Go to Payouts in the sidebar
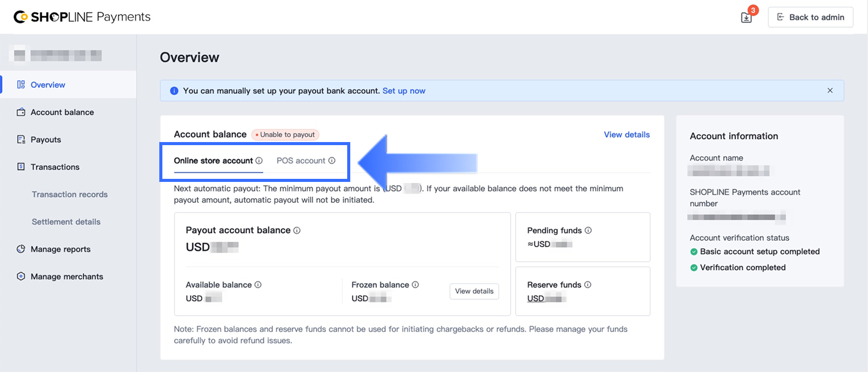 [x=45, y=139]
